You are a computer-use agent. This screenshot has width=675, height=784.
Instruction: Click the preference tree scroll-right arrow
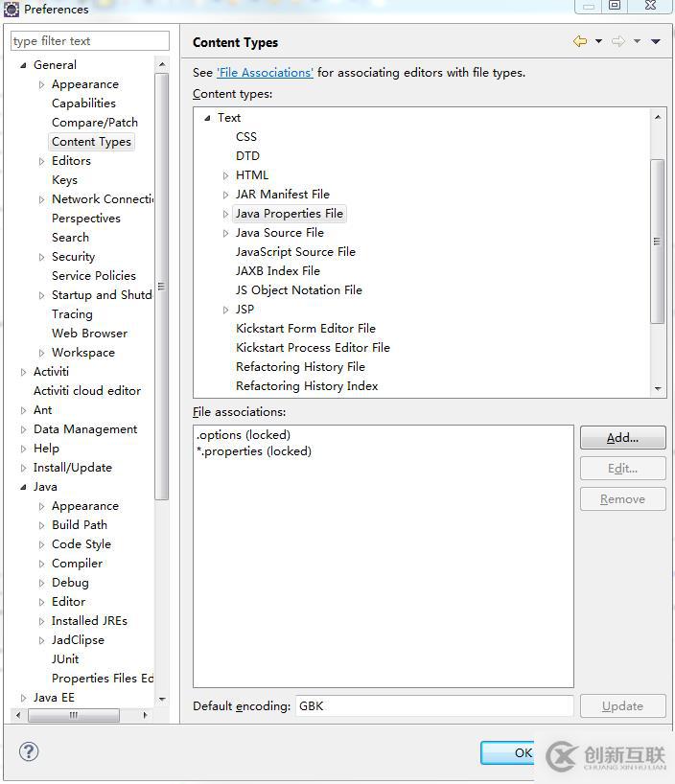[145, 716]
